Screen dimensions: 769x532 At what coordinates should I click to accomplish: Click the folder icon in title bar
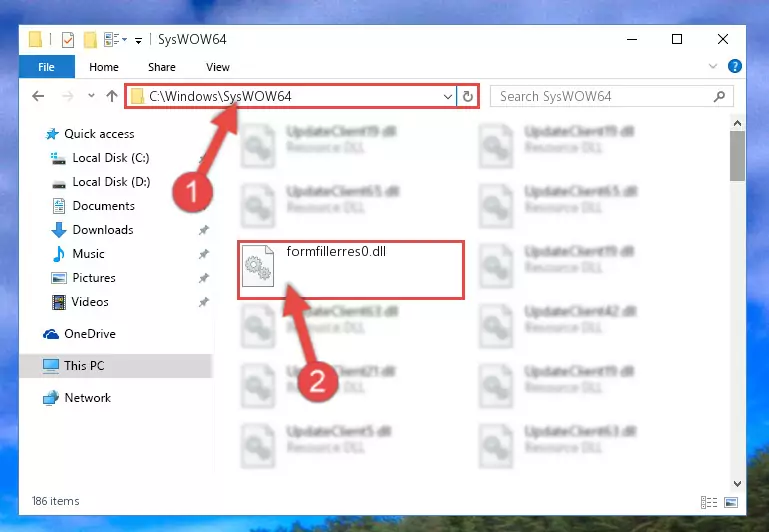[x=35, y=39]
